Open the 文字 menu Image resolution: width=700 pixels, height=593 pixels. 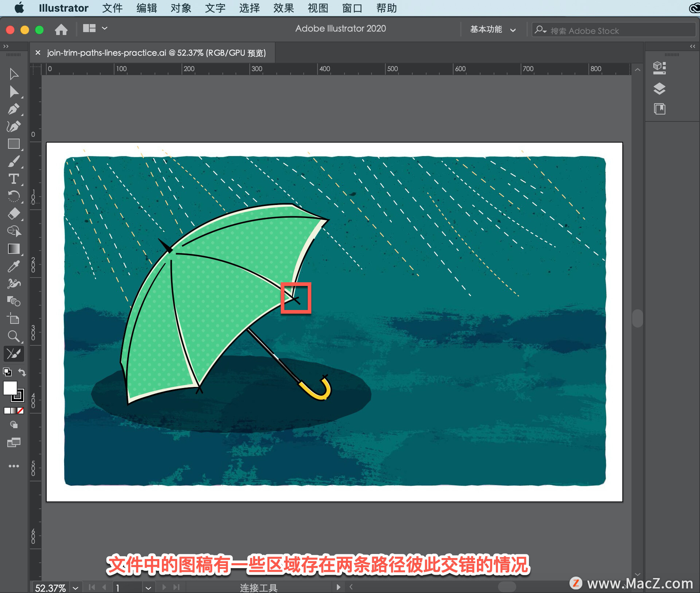pos(215,8)
